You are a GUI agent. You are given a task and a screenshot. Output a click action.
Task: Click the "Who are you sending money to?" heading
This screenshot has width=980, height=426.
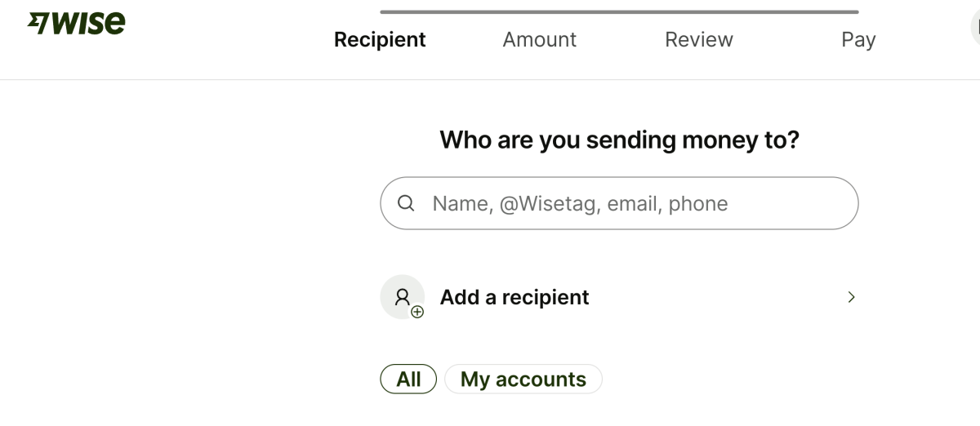tap(619, 140)
